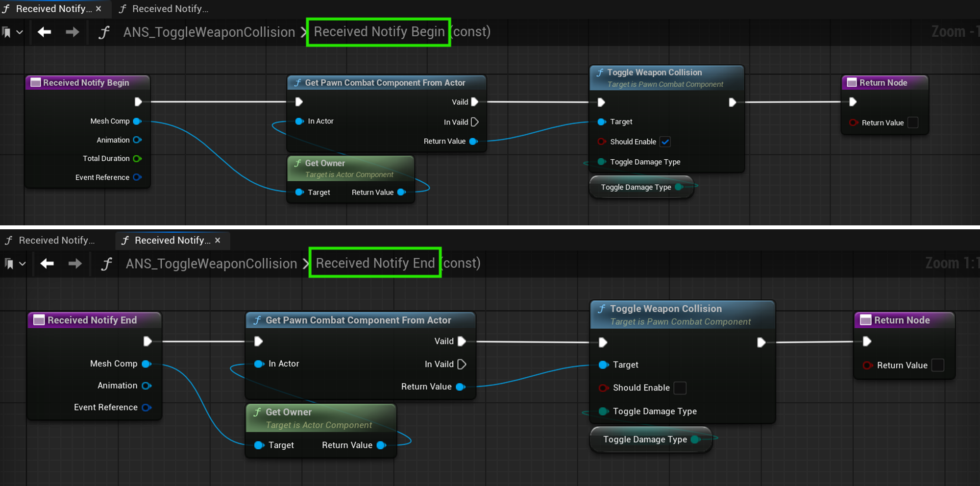The height and width of the screenshot is (486, 980).
Task: Go forward in top graph navigation history
Action: (x=72, y=32)
